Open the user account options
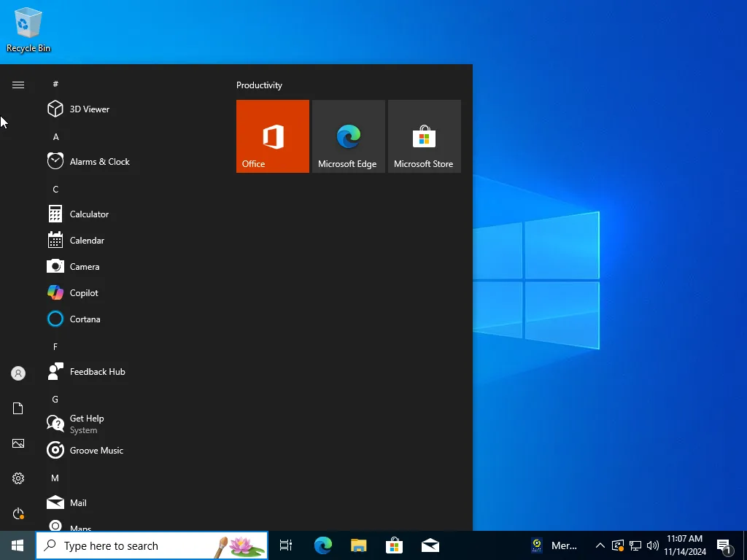Image resolution: width=747 pixels, height=560 pixels. (x=18, y=373)
